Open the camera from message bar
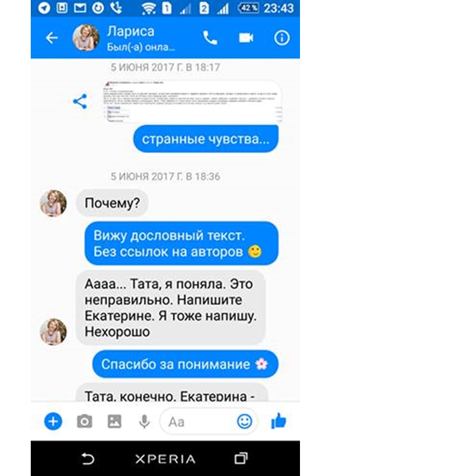 (x=85, y=422)
